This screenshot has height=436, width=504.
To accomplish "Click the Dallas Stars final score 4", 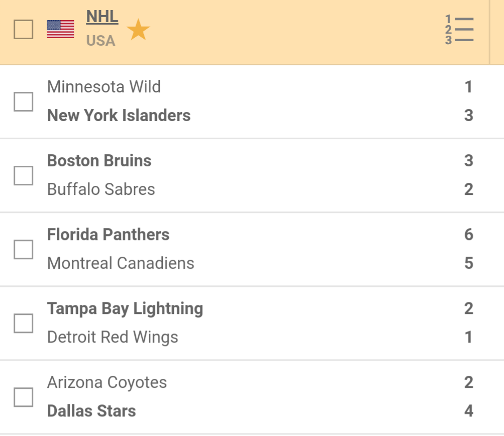I will click(468, 411).
